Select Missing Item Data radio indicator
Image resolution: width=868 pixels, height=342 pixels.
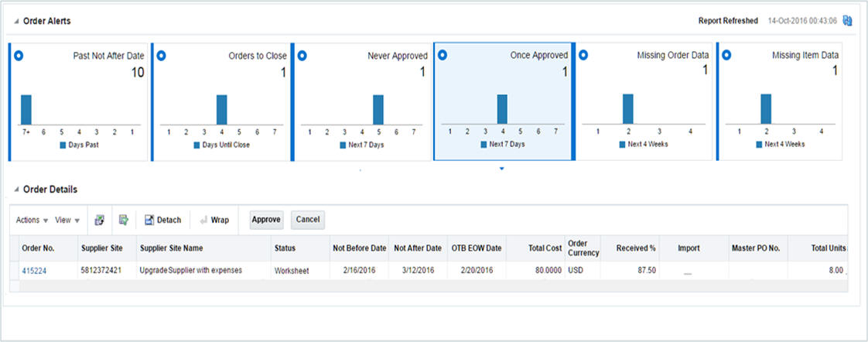pos(727,56)
